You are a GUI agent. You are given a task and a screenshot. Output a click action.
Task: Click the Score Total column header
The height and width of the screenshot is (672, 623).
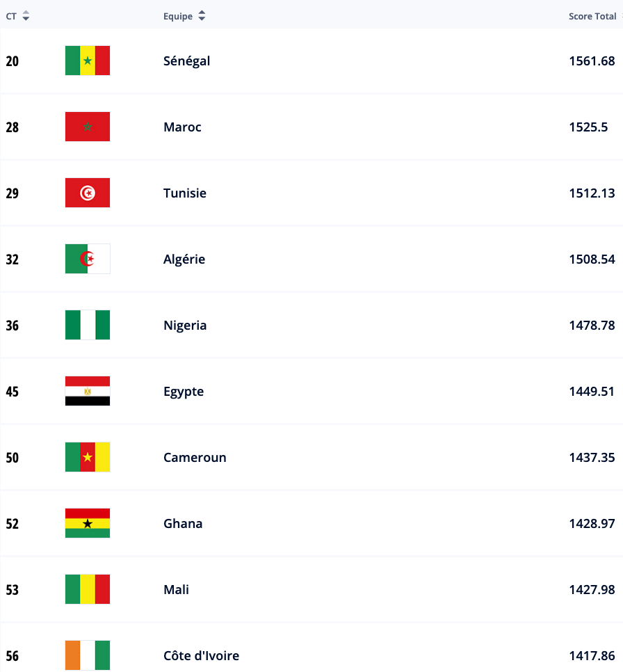click(592, 16)
